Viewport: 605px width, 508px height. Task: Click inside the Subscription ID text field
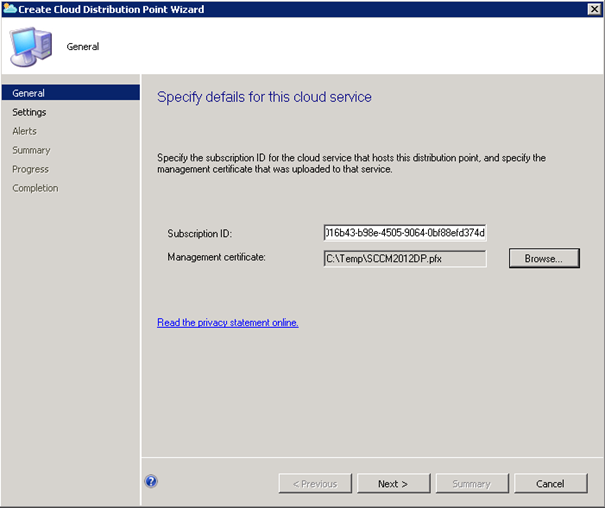click(404, 233)
